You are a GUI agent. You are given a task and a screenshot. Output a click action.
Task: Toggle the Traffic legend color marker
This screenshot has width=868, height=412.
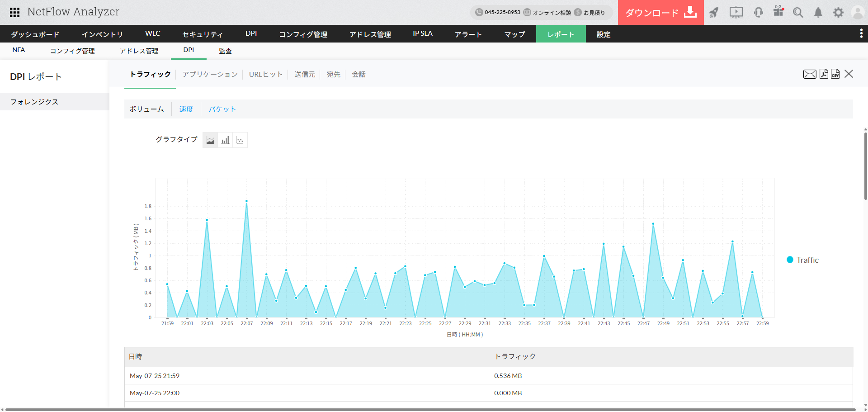[x=790, y=260]
